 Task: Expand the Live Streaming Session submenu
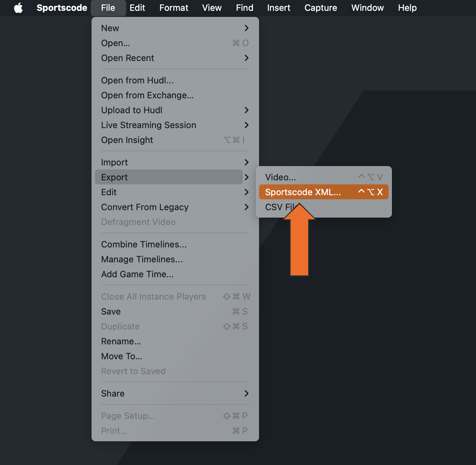[148, 125]
